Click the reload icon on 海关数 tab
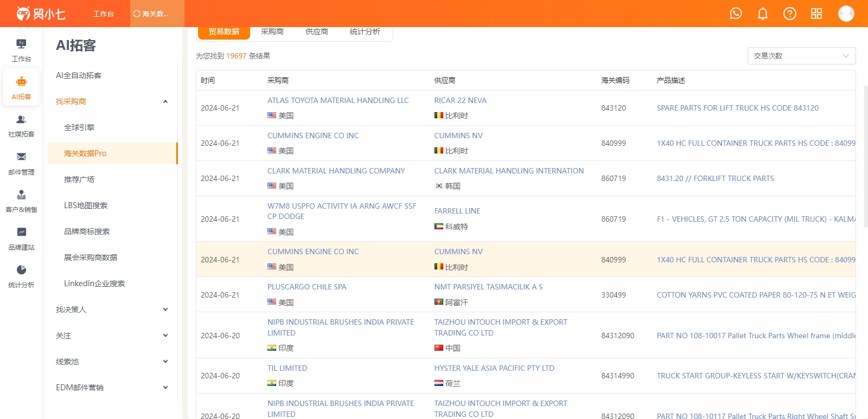 pos(137,14)
